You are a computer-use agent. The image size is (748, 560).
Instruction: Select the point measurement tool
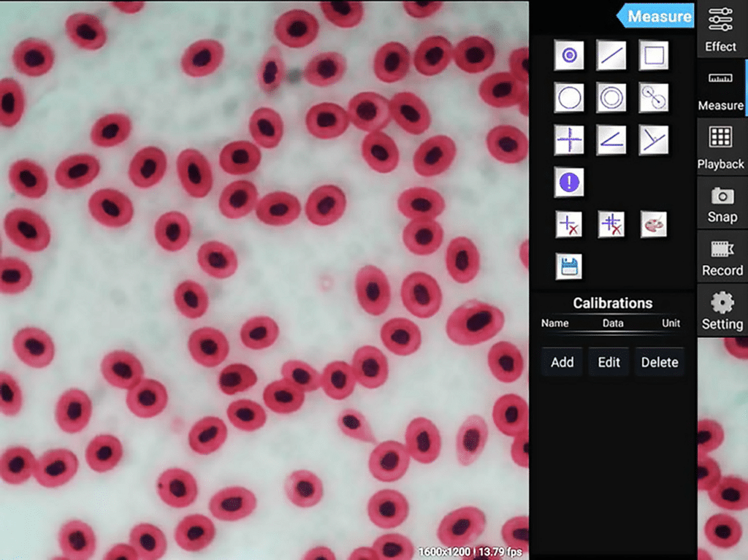(569, 55)
